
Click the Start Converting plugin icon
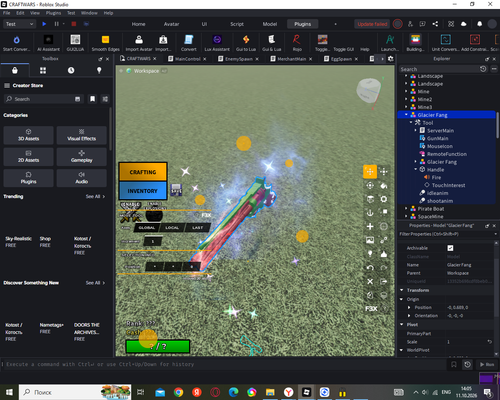coord(16,40)
